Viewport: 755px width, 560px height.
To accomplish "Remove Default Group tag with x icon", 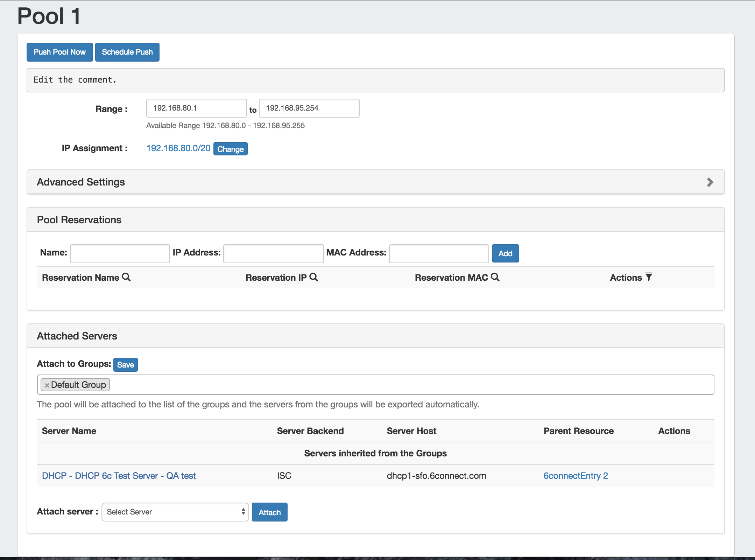I will tap(47, 385).
